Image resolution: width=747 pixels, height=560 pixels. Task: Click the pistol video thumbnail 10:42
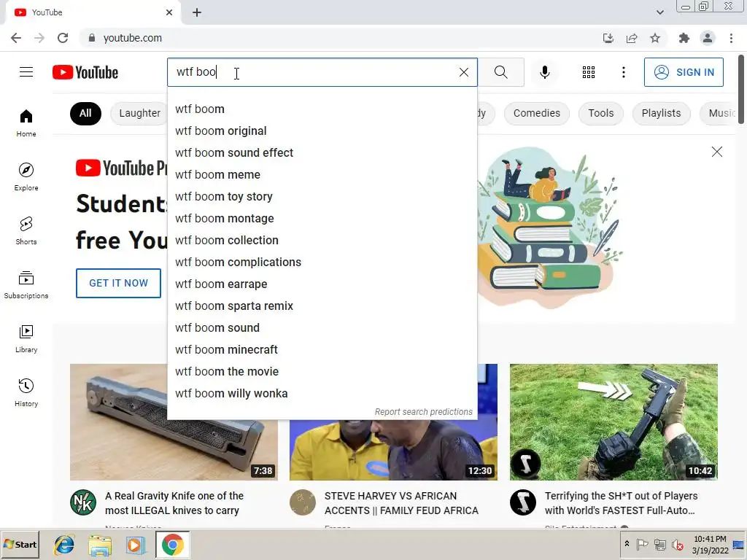tap(614, 422)
